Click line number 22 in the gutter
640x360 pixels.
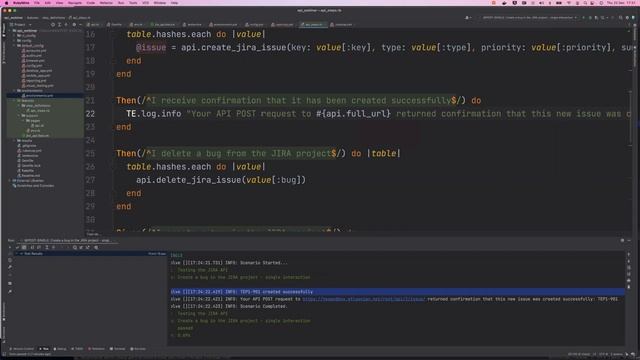[90, 114]
